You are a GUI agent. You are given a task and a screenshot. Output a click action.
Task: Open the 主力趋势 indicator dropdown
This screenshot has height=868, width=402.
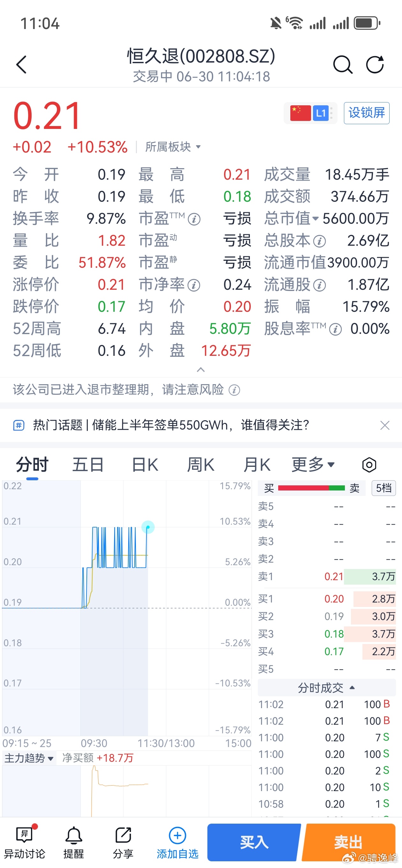point(29,758)
